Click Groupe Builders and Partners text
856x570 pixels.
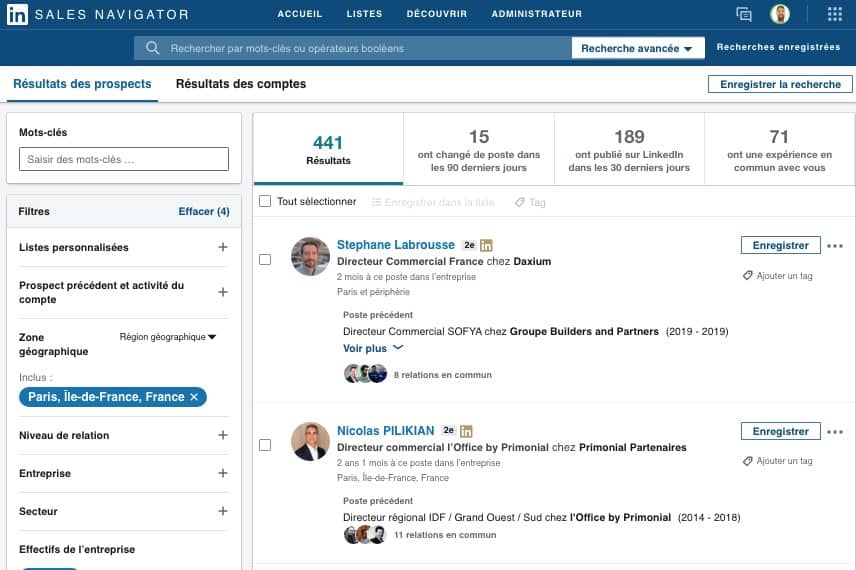point(584,331)
